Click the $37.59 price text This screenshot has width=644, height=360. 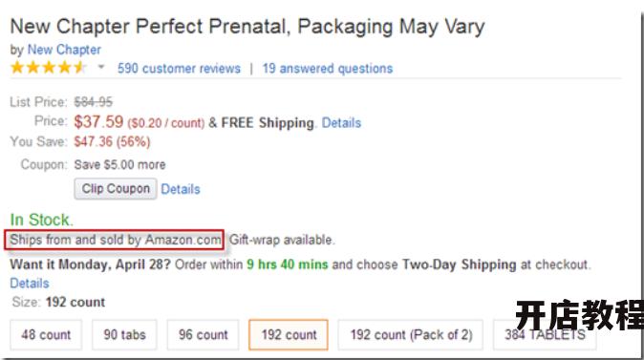[x=98, y=121]
